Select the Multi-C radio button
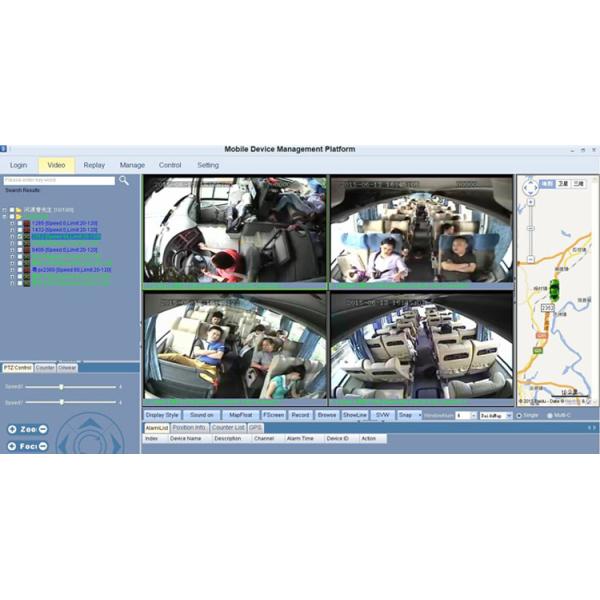 [550, 415]
